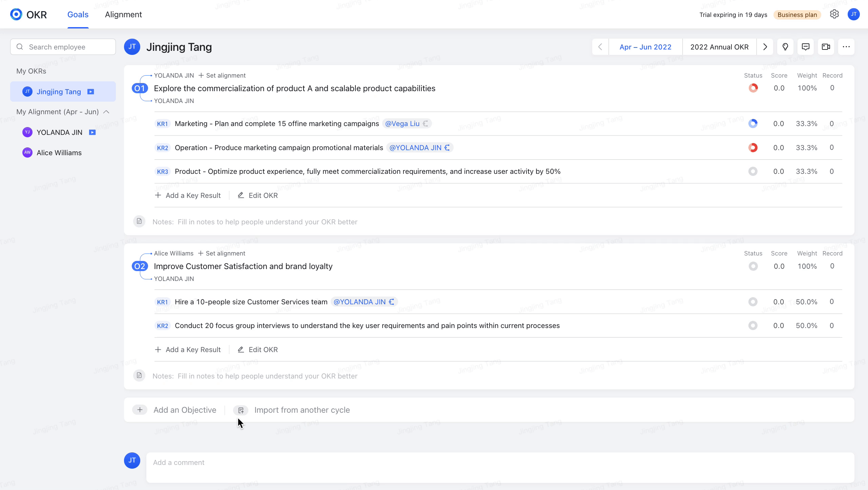Click the notes icon under Objective O1
Viewport: 868px width, 490px height.
tap(139, 221)
